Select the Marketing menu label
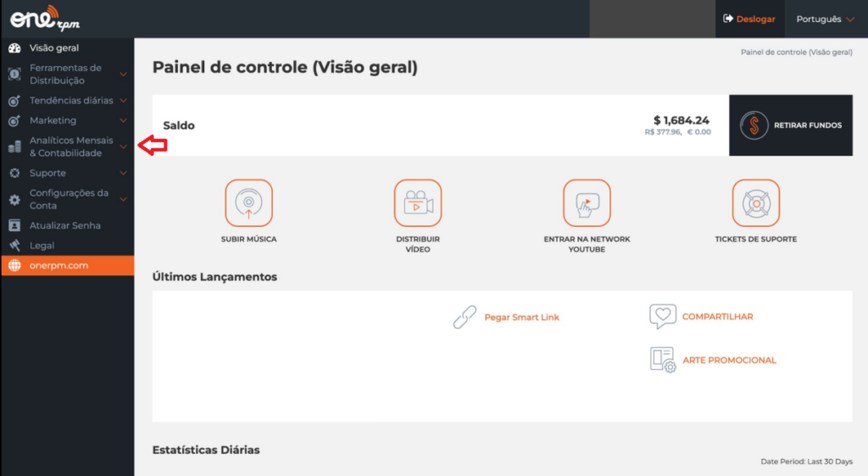This screenshot has height=476, width=868. tap(53, 120)
